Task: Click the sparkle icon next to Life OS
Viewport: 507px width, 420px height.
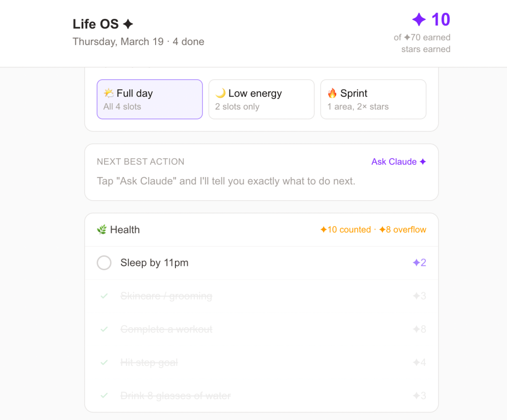Action: click(x=128, y=24)
